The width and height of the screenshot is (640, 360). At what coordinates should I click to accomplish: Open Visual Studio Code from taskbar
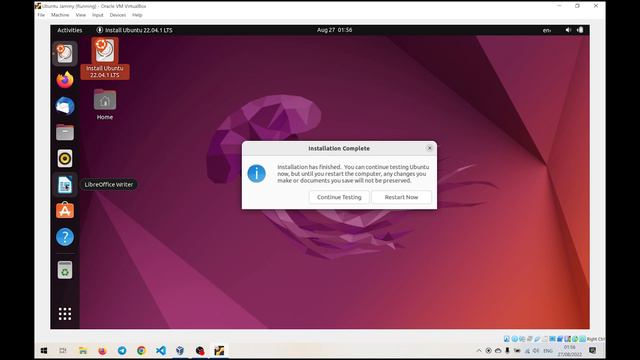(x=161, y=351)
